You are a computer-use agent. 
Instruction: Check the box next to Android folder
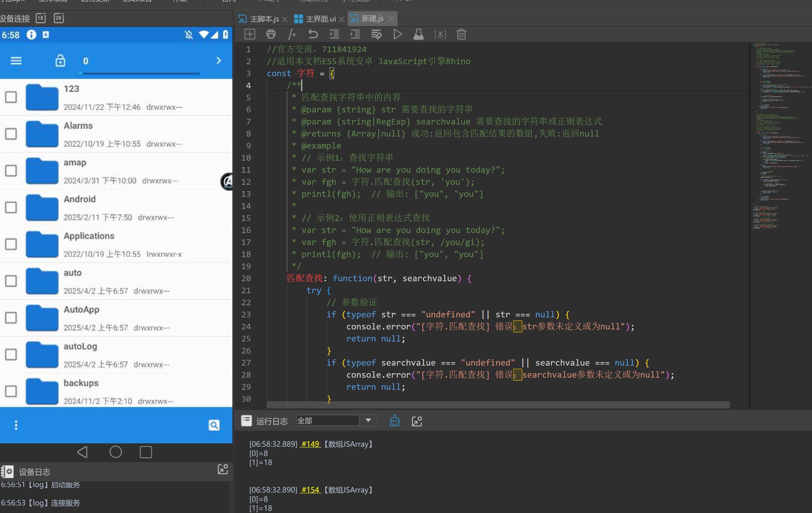pyautogui.click(x=11, y=207)
